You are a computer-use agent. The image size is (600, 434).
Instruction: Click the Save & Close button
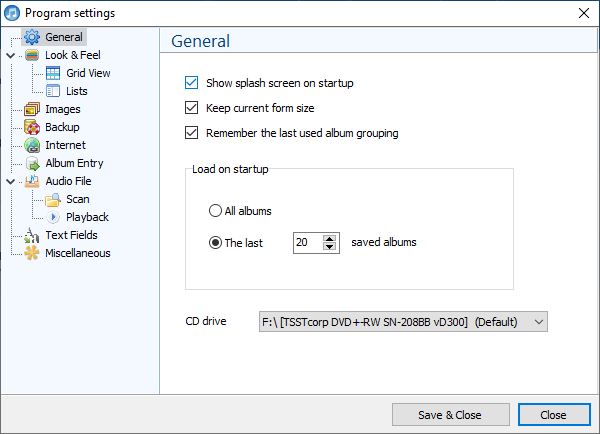450,414
